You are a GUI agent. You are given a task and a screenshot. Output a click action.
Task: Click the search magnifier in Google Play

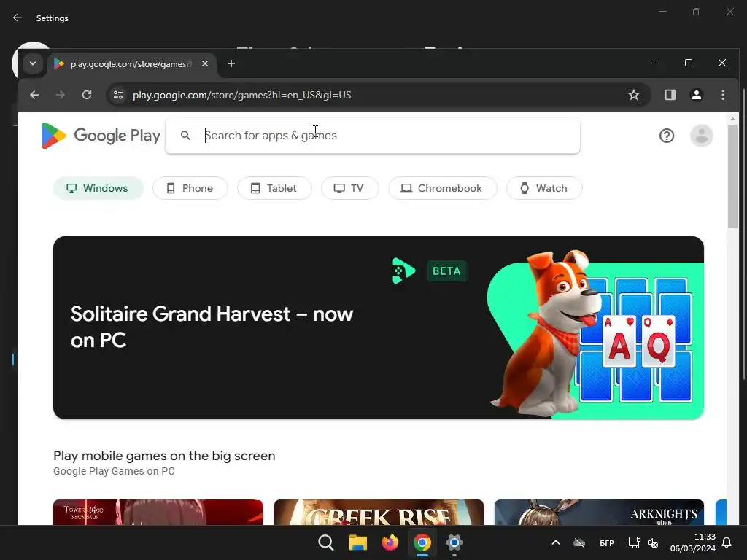coord(185,135)
